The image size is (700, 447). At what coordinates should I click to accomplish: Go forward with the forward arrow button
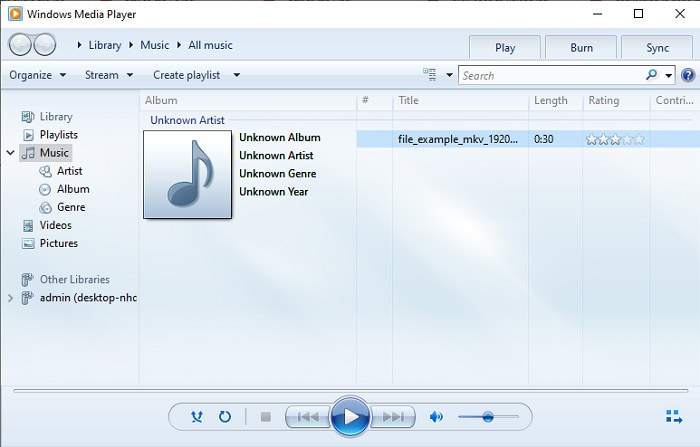(x=45, y=45)
